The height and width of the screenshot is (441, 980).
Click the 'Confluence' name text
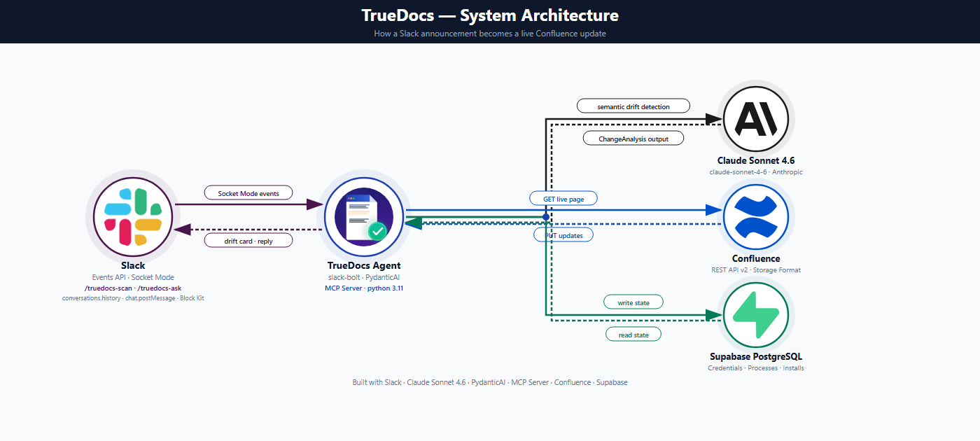(756, 258)
